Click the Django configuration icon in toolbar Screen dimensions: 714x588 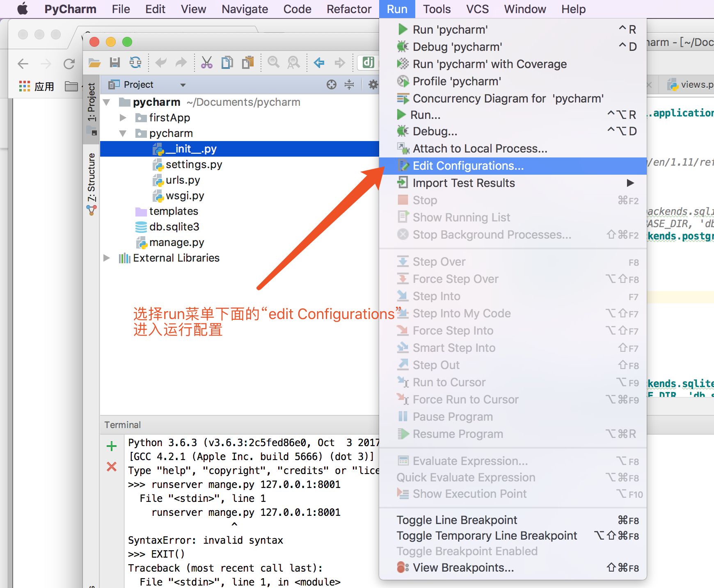coord(368,62)
